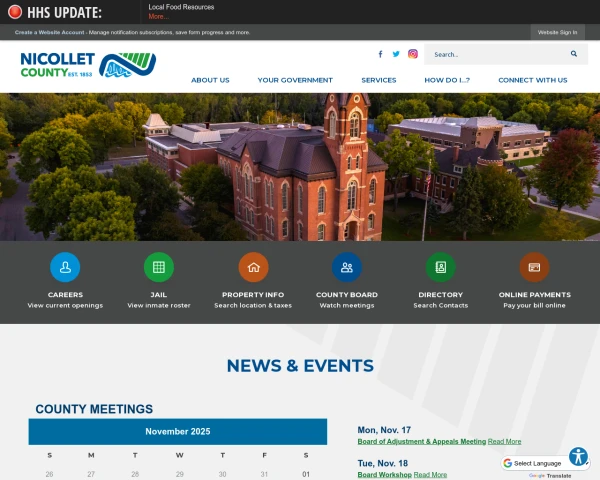Screen dimensions: 600x480
Task: Open the Directory contacts icon
Action: point(441,267)
